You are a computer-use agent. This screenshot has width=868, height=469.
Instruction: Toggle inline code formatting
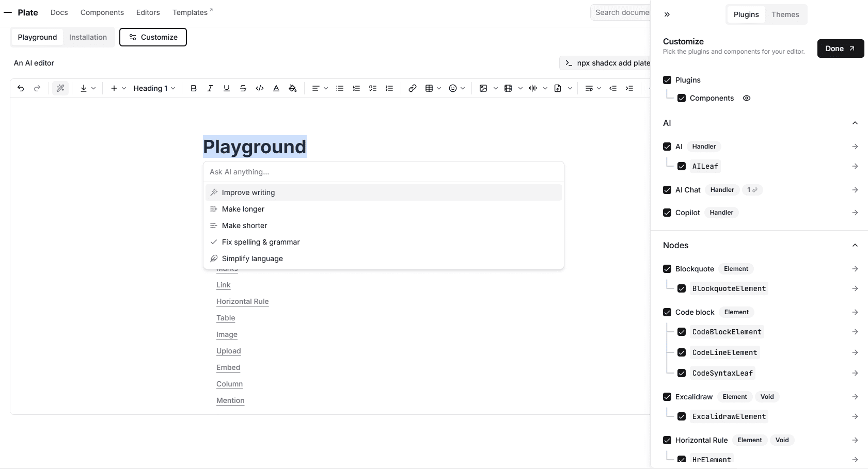pos(260,88)
